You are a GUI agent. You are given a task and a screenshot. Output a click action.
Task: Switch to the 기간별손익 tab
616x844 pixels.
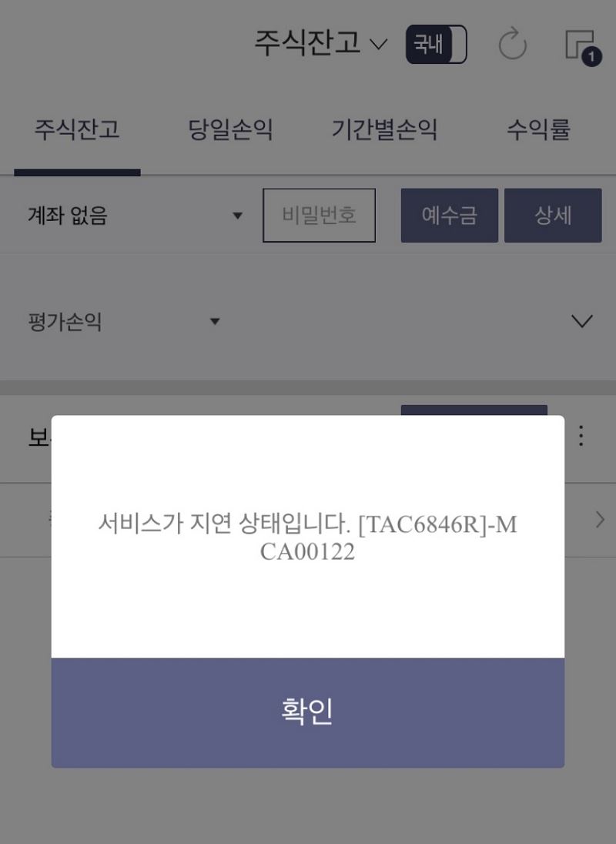coord(384,129)
